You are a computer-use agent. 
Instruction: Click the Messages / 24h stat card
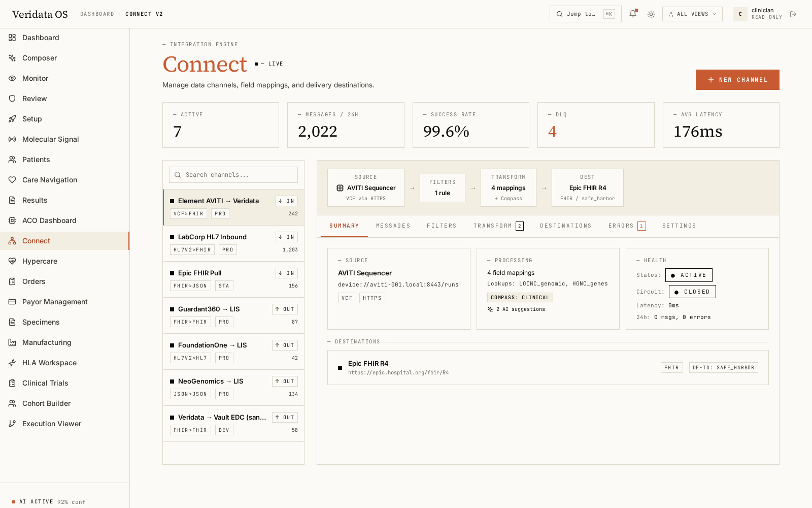[x=346, y=125]
